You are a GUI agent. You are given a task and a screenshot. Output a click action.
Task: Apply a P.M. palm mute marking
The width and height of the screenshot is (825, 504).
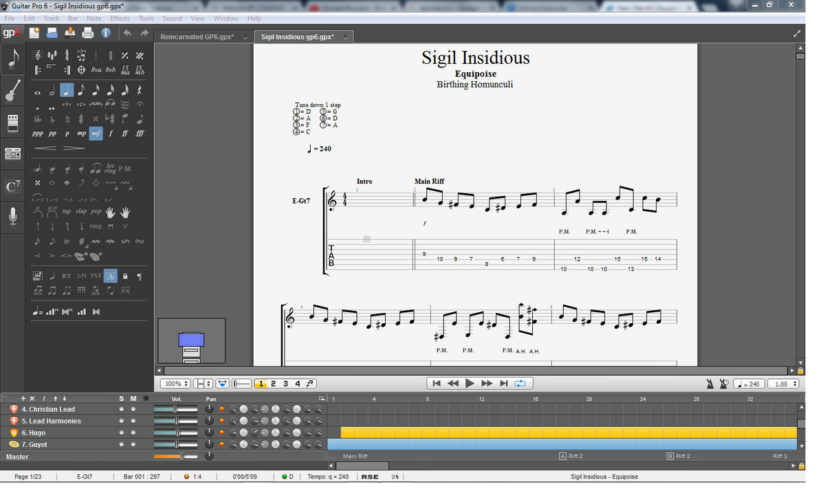point(126,168)
